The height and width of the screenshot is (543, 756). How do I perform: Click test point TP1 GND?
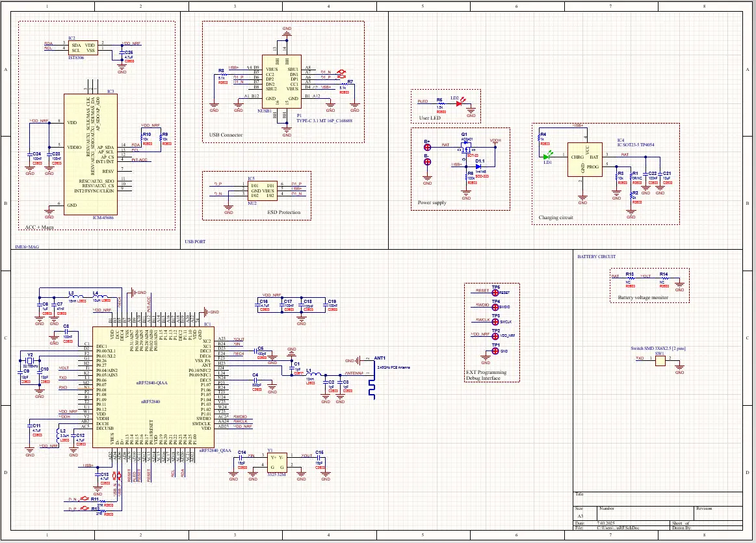click(x=495, y=351)
